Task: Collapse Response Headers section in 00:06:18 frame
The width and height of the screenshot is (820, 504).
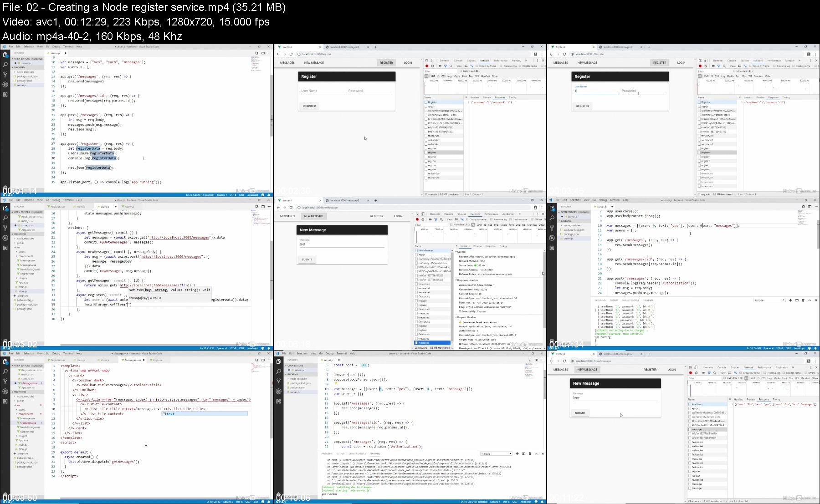Action: coord(467,280)
